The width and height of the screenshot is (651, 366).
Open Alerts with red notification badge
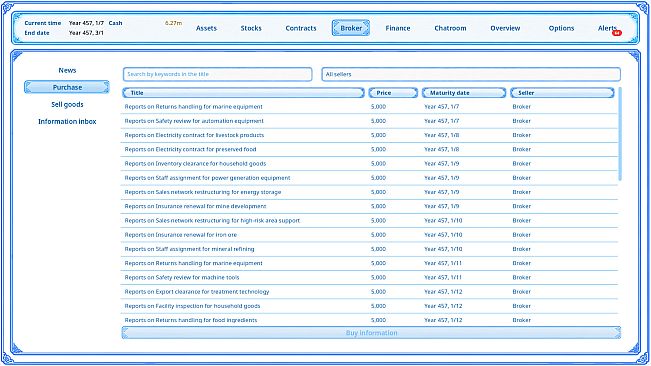[x=609, y=29]
